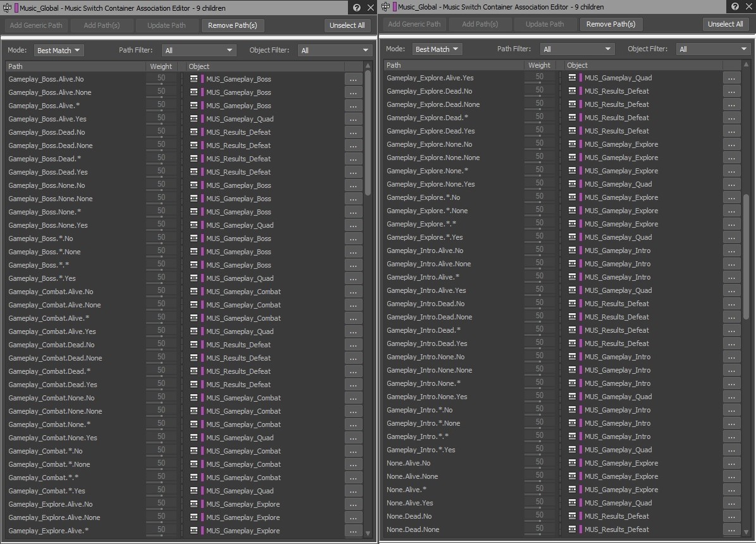756x544 pixels.
Task: Open the Mode dropdown in the left window
Action: [x=59, y=51]
